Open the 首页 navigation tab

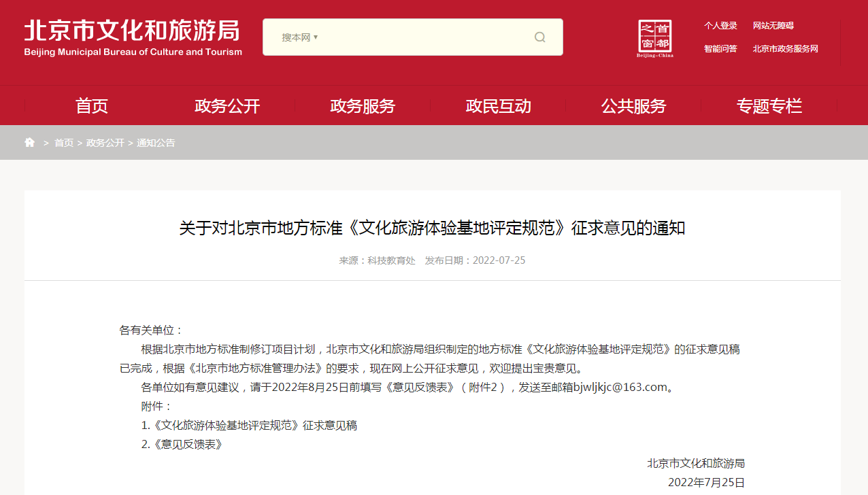(x=92, y=106)
